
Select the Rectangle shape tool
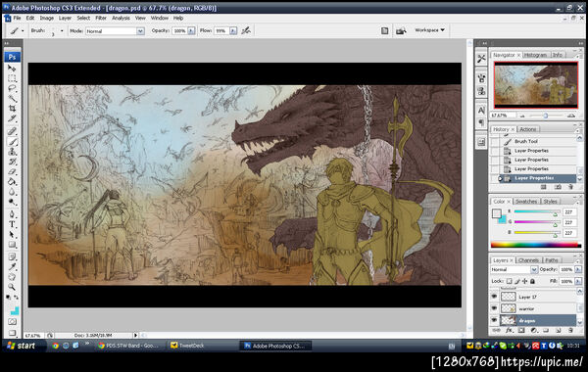point(12,245)
